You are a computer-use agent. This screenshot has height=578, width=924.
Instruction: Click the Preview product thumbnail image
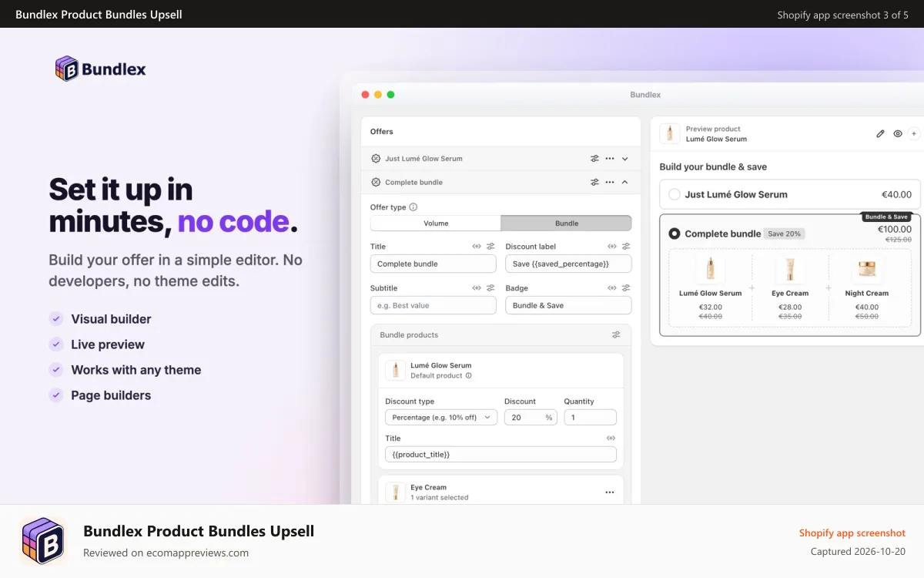pyautogui.click(x=670, y=133)
